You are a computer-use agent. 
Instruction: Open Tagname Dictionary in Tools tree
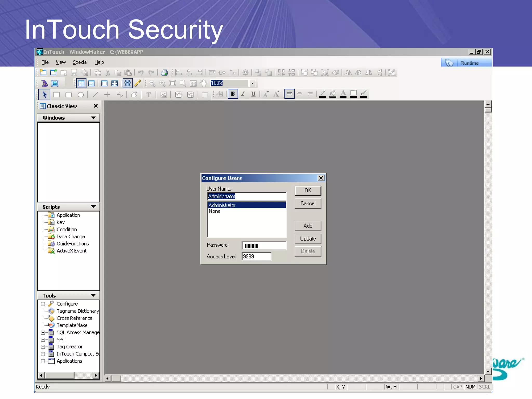point(77,311)
